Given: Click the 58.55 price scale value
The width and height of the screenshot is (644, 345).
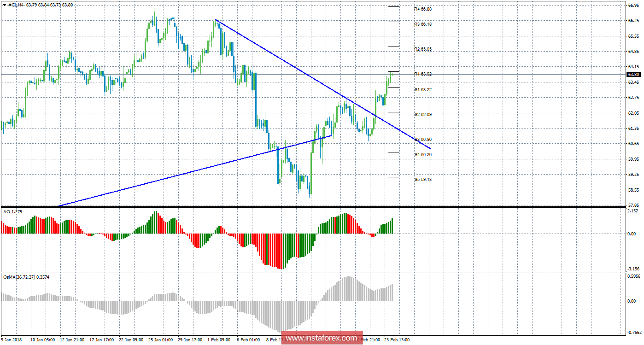Looking at the screenshot, I should pyautogui.click(x=633, y=190).
